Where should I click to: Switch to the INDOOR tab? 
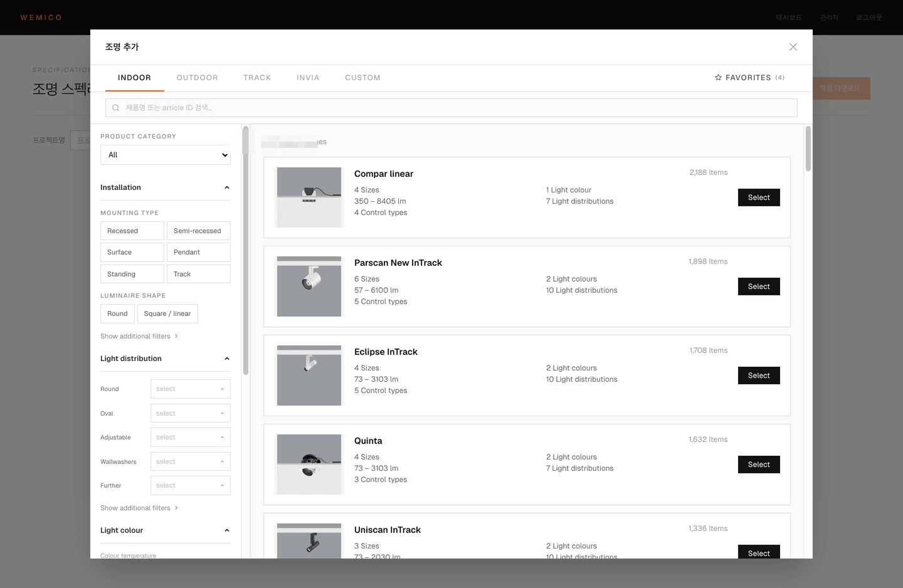pos(134,78)
